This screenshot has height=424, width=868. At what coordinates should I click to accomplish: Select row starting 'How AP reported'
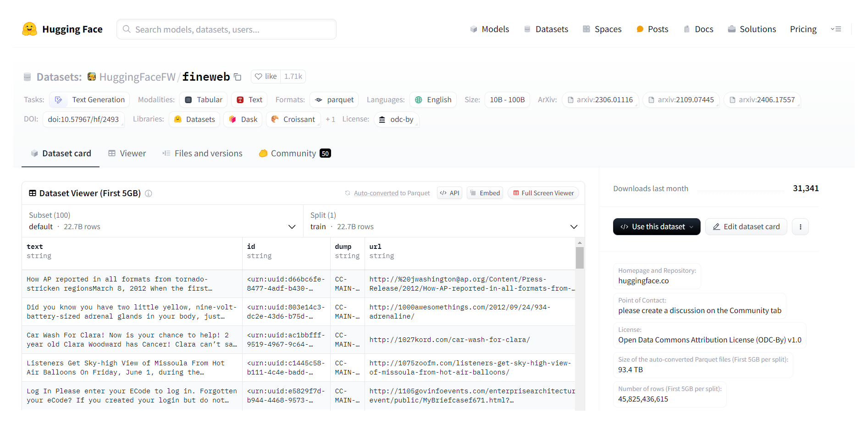299,284
